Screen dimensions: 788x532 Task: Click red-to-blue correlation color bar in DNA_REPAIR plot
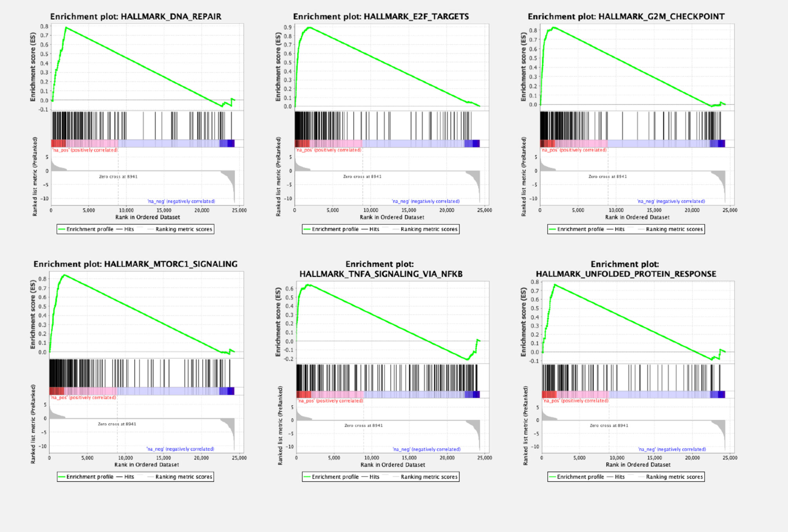pos(143,143)
